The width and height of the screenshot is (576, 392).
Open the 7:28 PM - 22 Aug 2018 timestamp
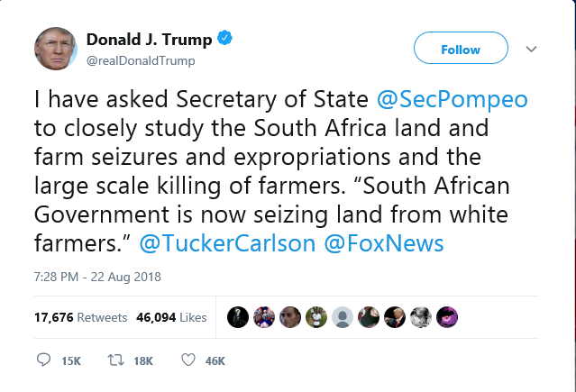97,277
